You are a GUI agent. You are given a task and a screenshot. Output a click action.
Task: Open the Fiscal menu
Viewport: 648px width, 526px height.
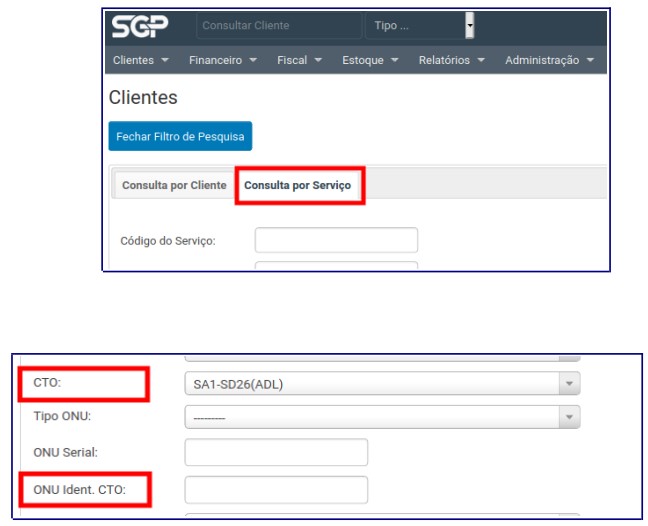click(x=299, y=61)
